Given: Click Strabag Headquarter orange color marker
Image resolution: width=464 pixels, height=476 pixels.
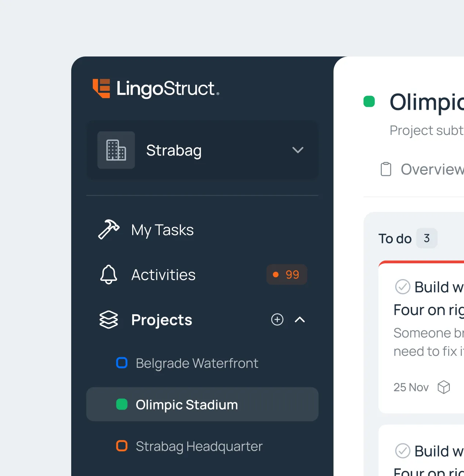Looking at the screenshot, I should [x=122, y=446].
